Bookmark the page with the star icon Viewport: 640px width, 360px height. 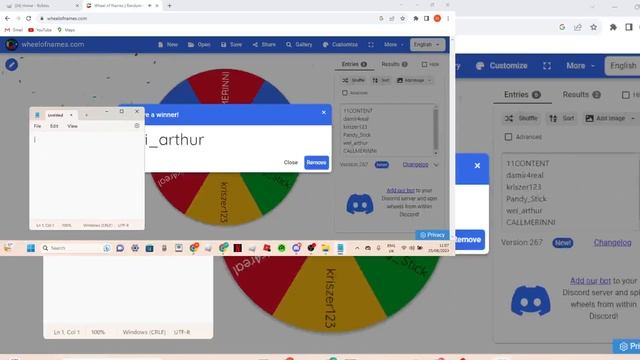pyautogui.click(x=403, y=18)
